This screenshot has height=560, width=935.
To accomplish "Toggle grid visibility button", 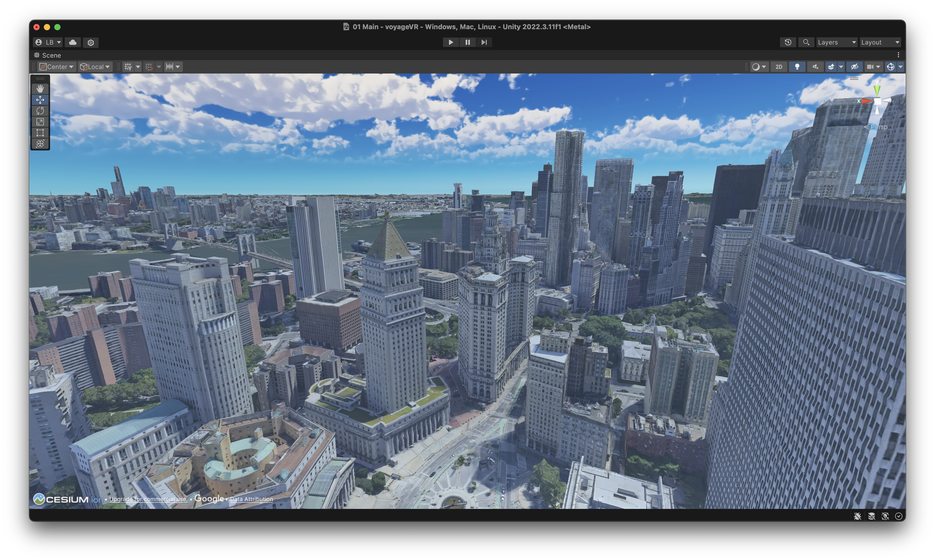I will [x=128, y=67].
